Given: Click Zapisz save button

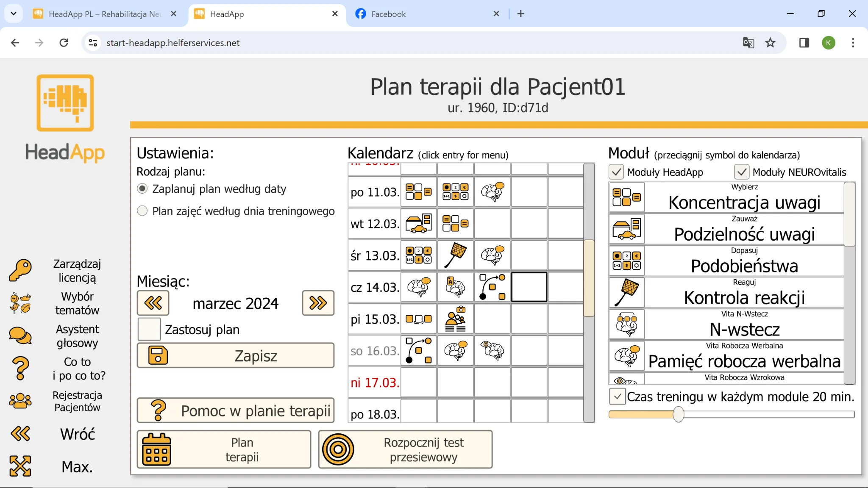Looking at the screenshot, I should point(236,355).
